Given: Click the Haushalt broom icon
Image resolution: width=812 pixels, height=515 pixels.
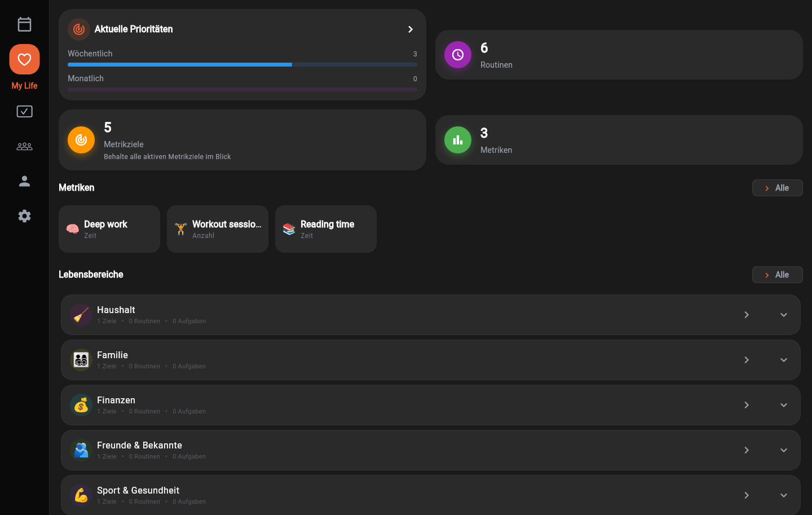Looking at the screenshot, I should 81,315.
